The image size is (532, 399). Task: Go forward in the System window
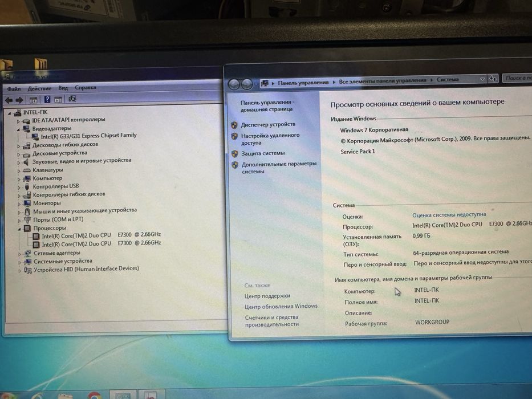[247, 83]
